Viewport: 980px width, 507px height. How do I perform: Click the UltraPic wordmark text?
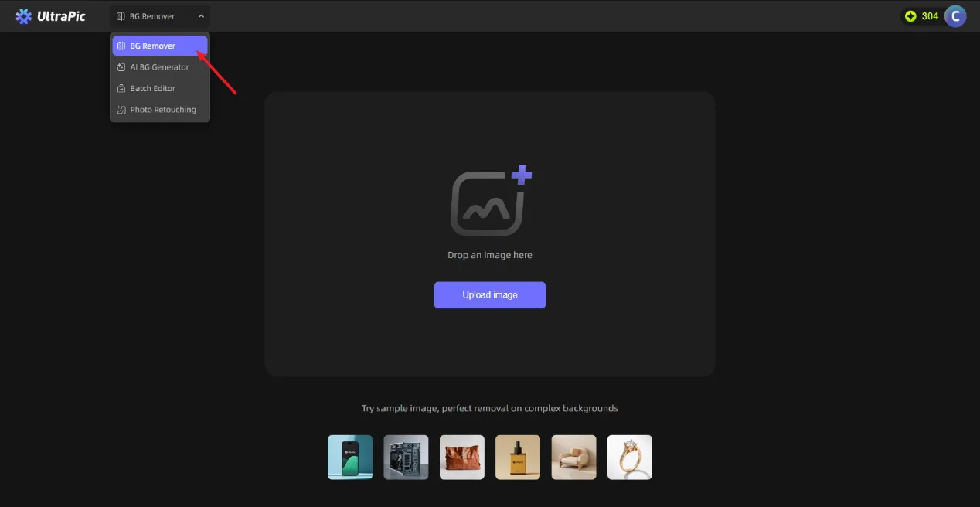coord(61,16)
